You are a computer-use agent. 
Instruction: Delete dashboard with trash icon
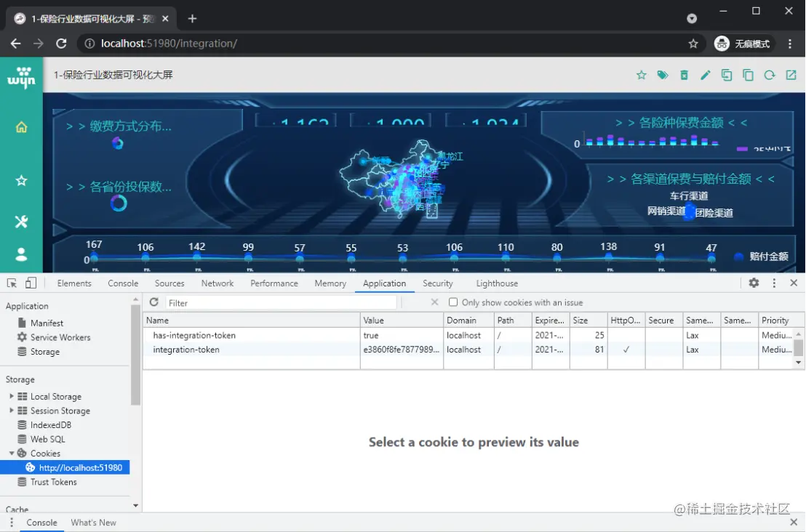click(x=685, y=76)
